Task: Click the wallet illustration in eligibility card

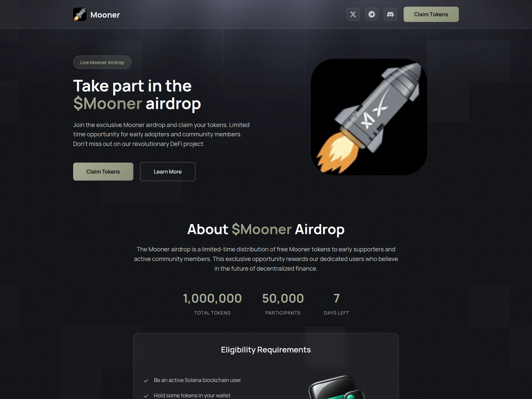Action: point(336,387)
